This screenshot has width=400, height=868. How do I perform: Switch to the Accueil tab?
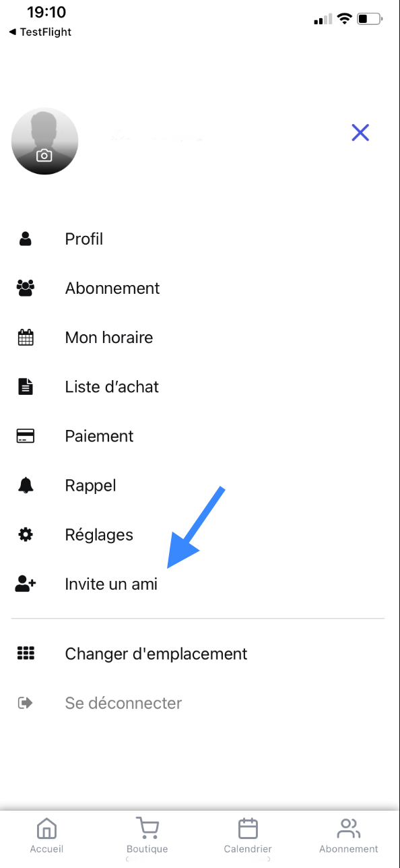[46, 836]
